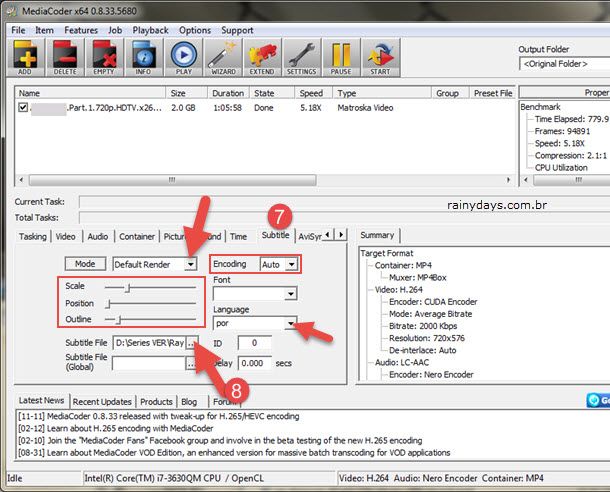The width and height of the screenshot is (610, 492).
Task: Click the PAUSE toolbar icon
Action: pos(341,58)
